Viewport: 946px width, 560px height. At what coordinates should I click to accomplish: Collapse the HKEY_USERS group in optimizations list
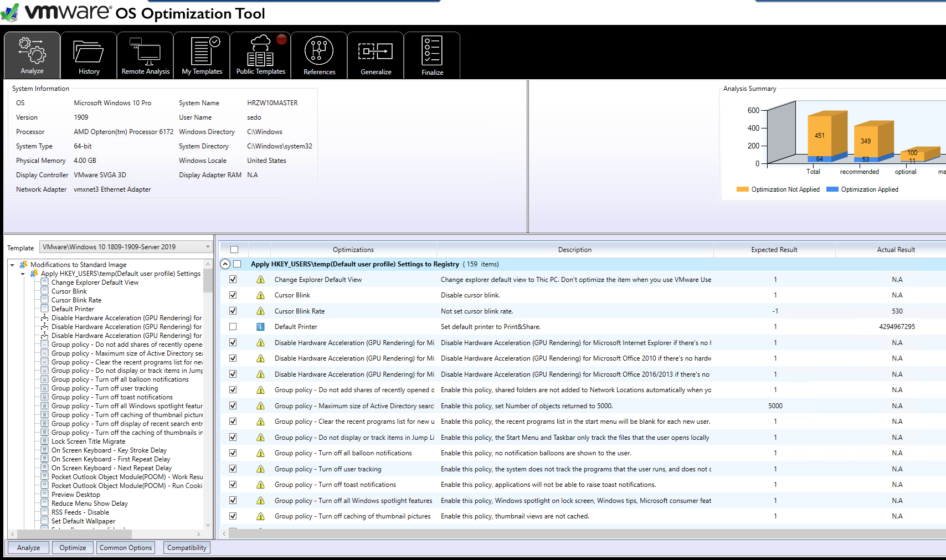tap(225, 264)
